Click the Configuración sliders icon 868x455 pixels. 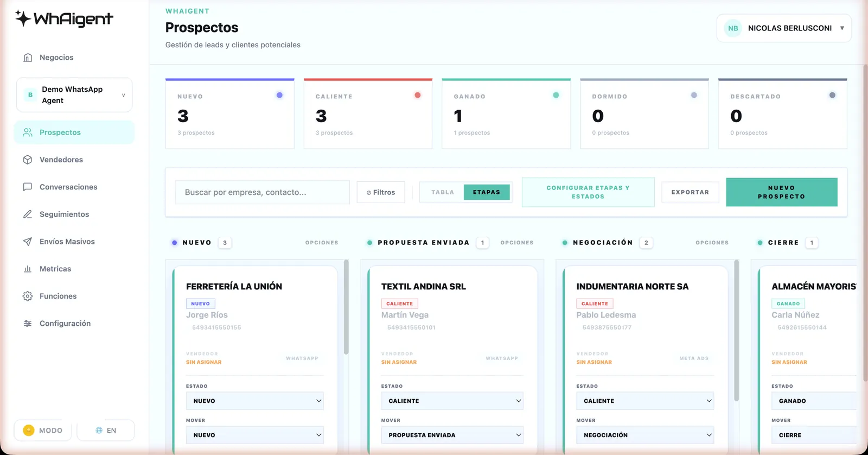(28, 324)
